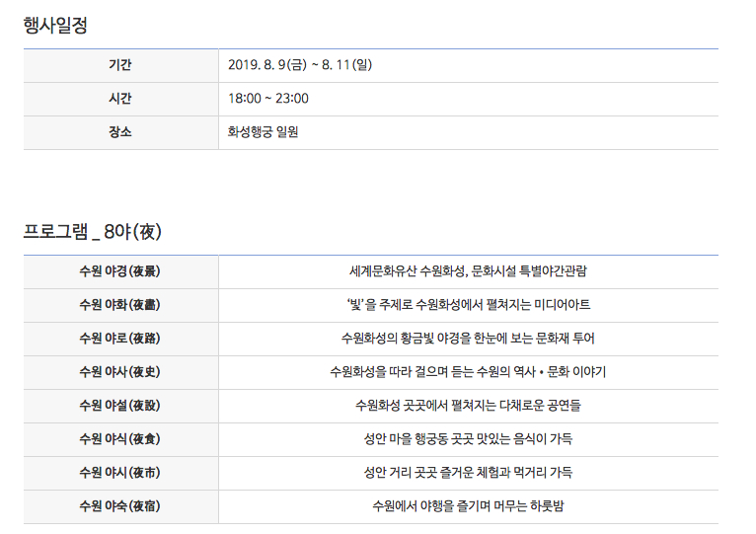Click the '수원 야숙(夜宿)' cell
756x534 pixels.
click(120, 506)
